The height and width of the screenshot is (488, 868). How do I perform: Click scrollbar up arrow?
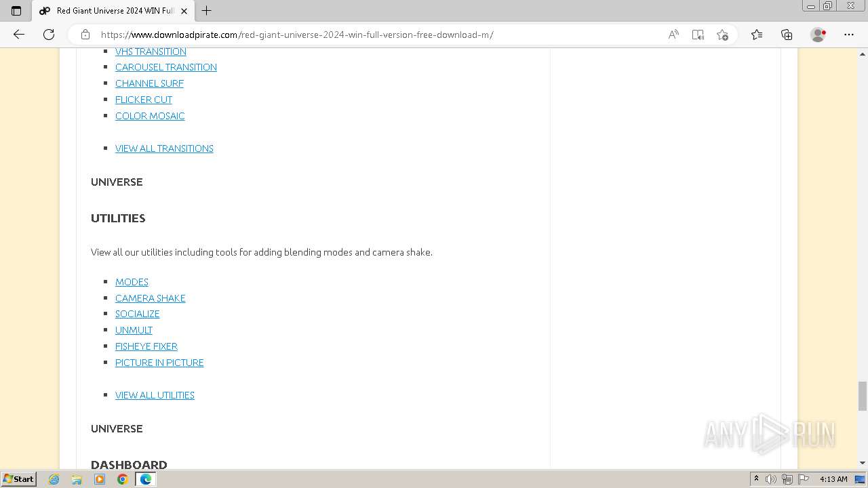pyautogui.click(x=863, y=53)
